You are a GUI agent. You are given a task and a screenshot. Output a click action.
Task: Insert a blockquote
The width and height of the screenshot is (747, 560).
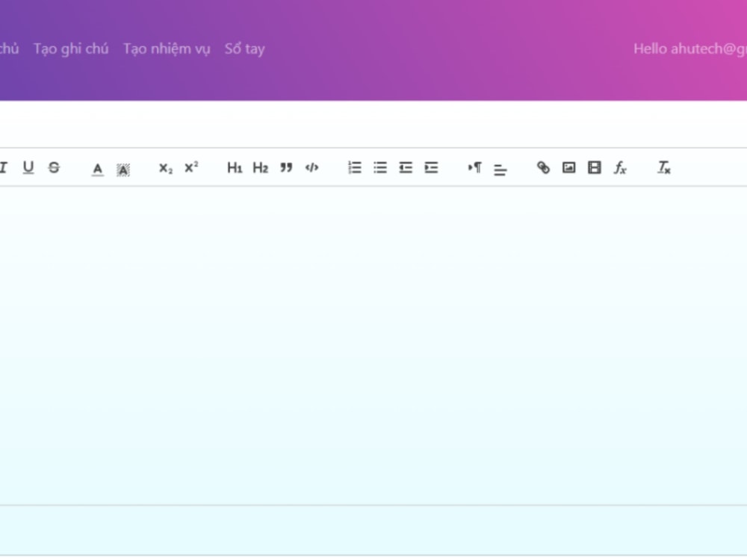tap(286, 167)
